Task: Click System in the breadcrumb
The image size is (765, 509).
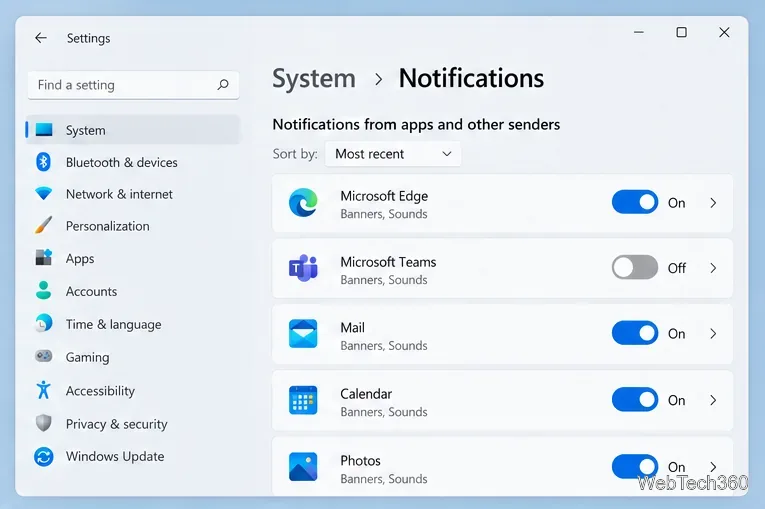Action: [x=314, y=79]
